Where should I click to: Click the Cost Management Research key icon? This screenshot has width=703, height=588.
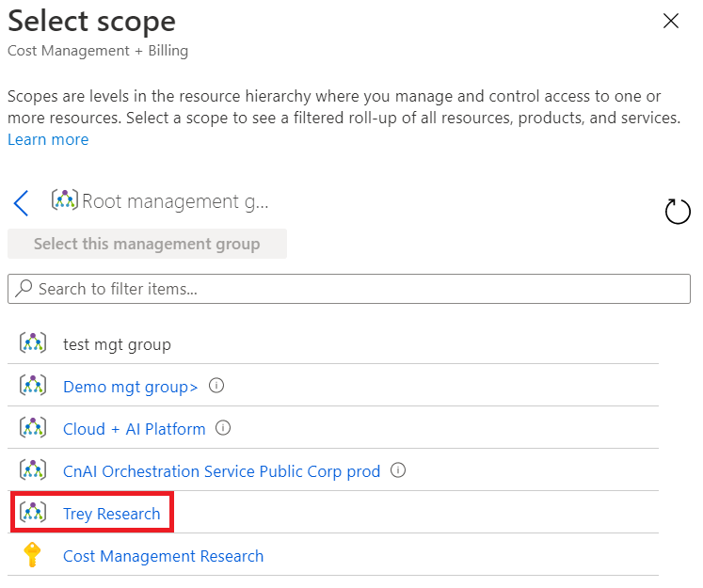coord(33,556)
